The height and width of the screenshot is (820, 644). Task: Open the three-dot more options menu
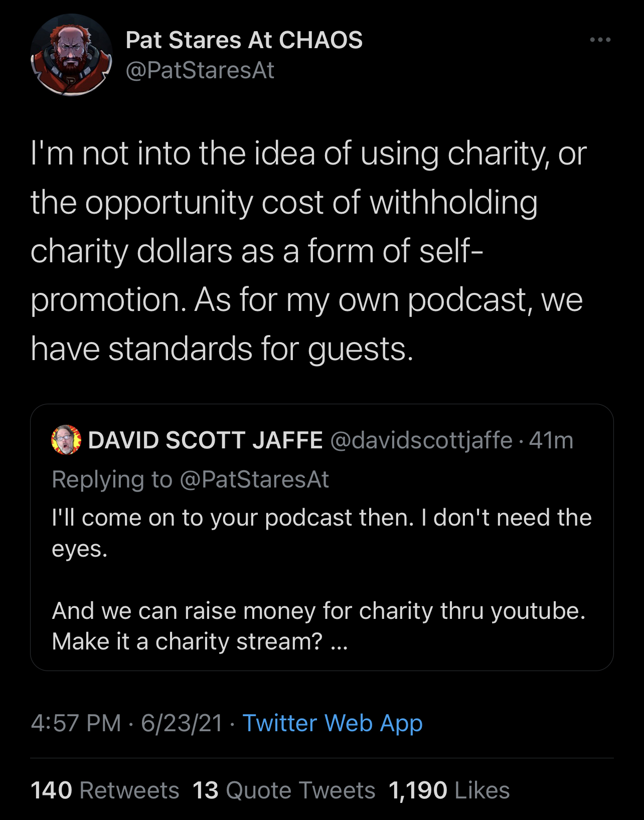[x=600, y=40]
